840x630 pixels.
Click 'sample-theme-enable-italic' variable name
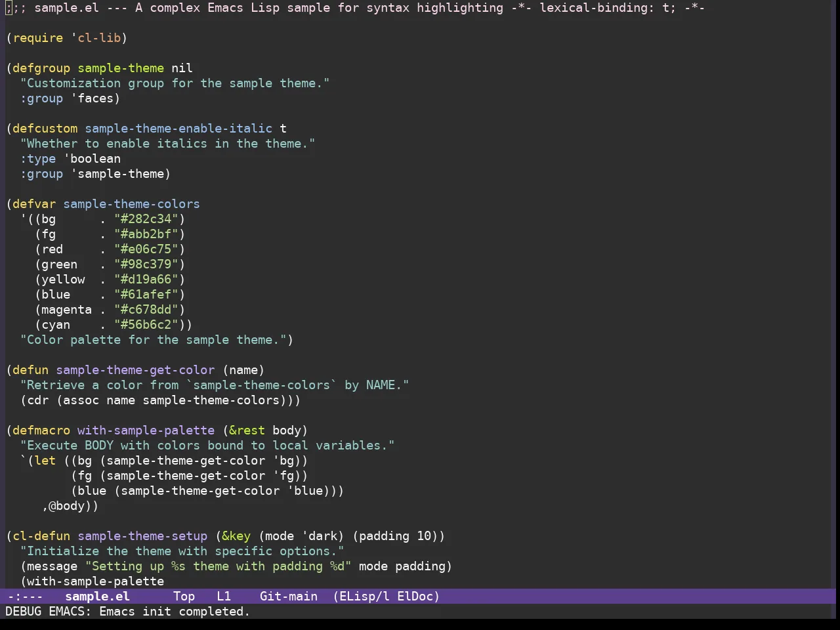[x=178, y=128]
